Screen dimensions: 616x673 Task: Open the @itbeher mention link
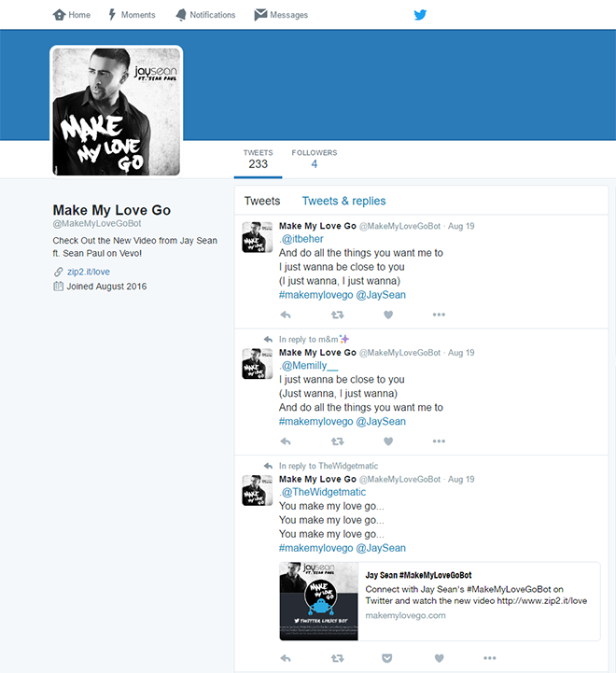301,239
